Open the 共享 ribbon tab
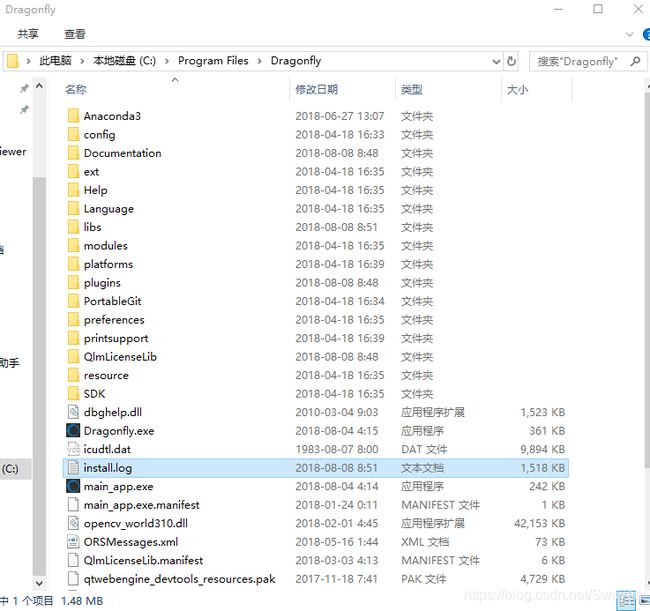Image resolution: width=650 pixels, height=611 pixels. pos(28,34)
